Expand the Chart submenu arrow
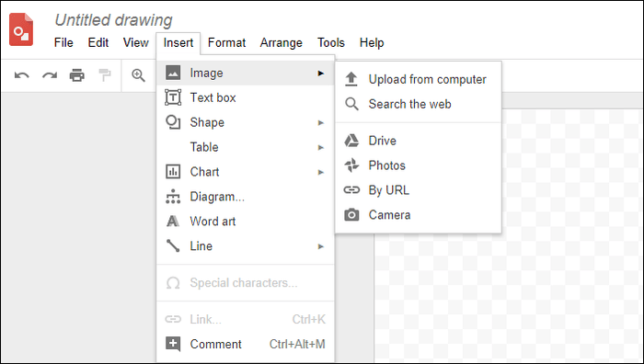Screen dimensions: 644x364 pos(321,173)
